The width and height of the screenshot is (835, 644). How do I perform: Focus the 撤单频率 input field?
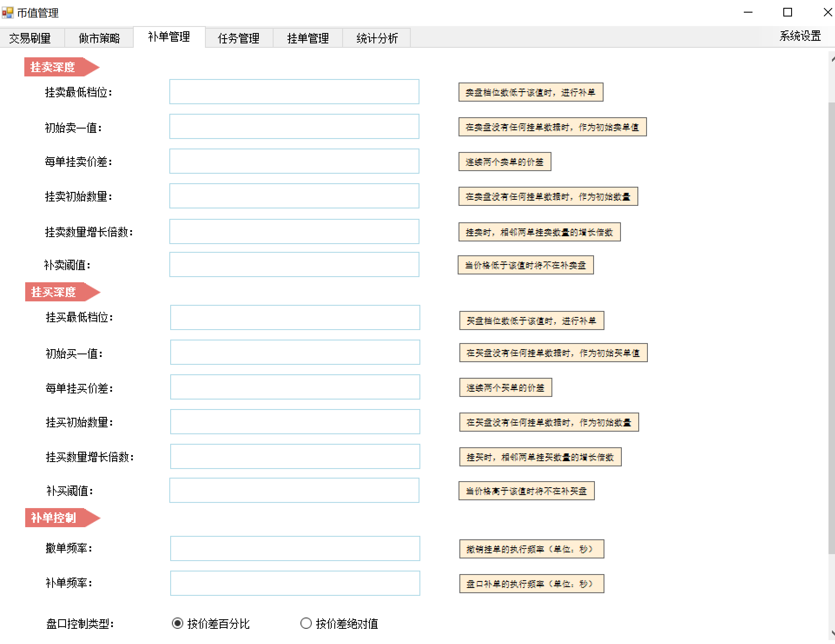(295, 548)
